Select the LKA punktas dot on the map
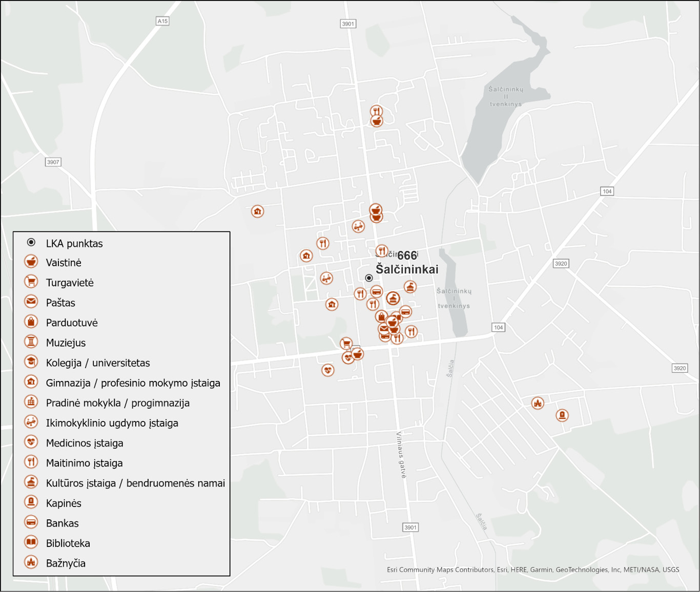Viewport: 700px width, 592px height. (x=369, y=278)
